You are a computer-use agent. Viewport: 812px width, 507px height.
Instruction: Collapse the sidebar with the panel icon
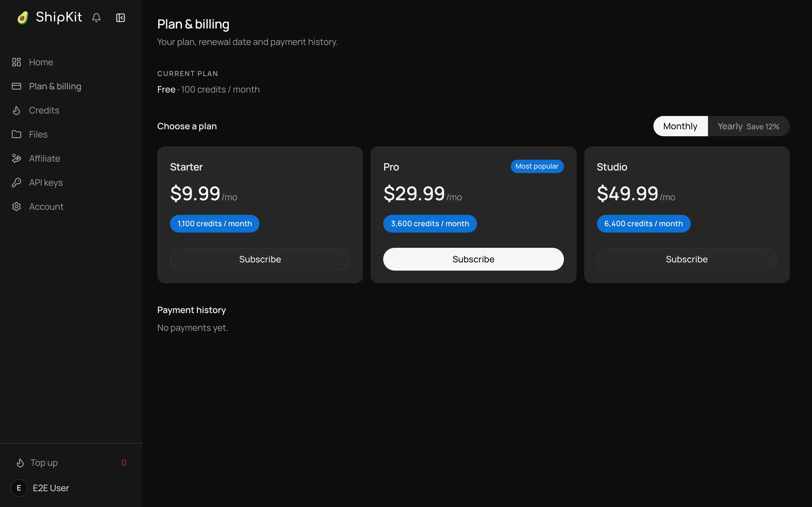(x=121, y=17)
